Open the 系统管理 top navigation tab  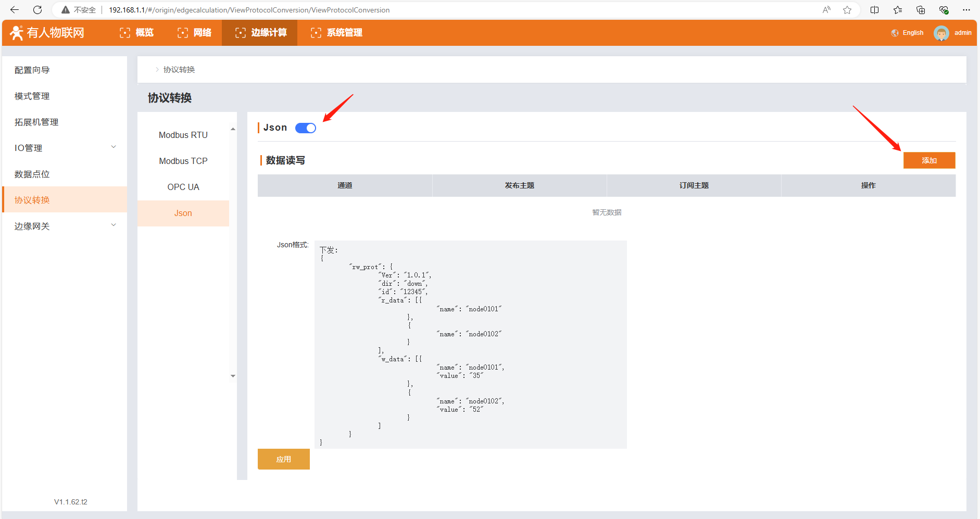click(x=336, y=33)
